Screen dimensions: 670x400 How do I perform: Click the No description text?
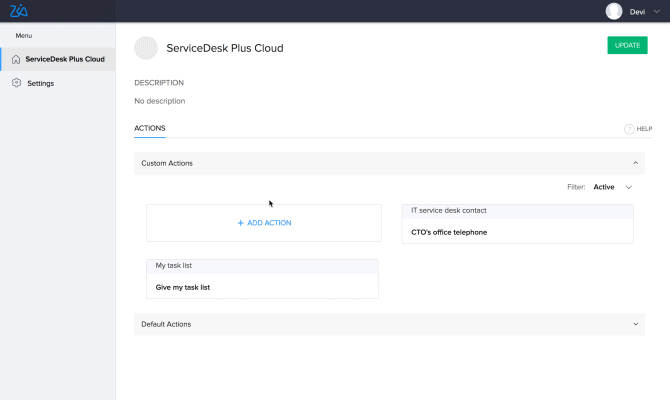tap(159, 101)
